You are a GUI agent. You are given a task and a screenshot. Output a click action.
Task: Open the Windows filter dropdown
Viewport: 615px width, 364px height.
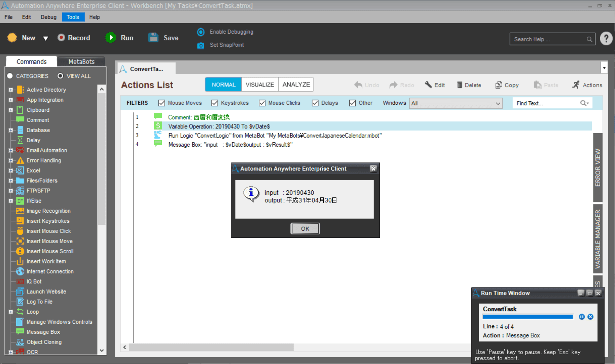456,103
